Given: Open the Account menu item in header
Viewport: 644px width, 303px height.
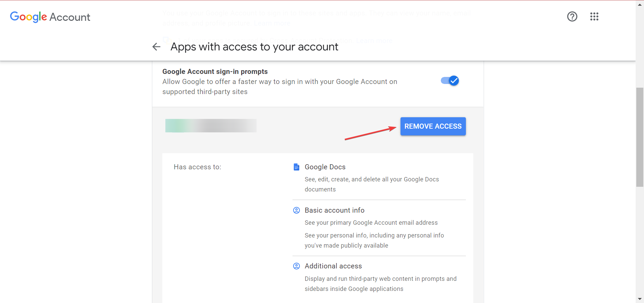Looking at the screenshot, I should [70, 17].
